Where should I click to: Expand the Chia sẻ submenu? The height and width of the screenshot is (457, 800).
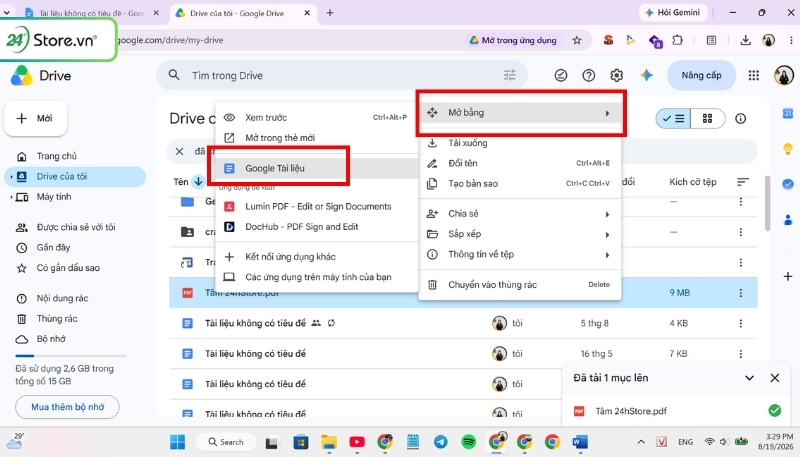(520, 214)
